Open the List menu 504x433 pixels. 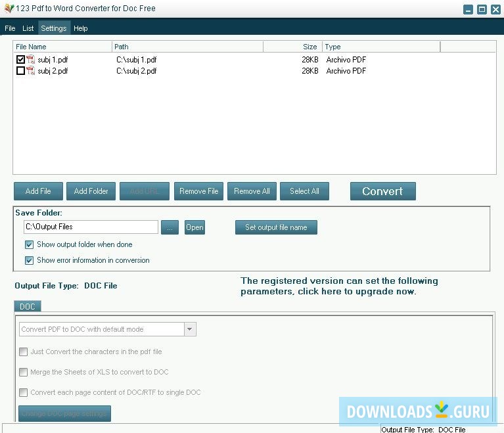28,28
